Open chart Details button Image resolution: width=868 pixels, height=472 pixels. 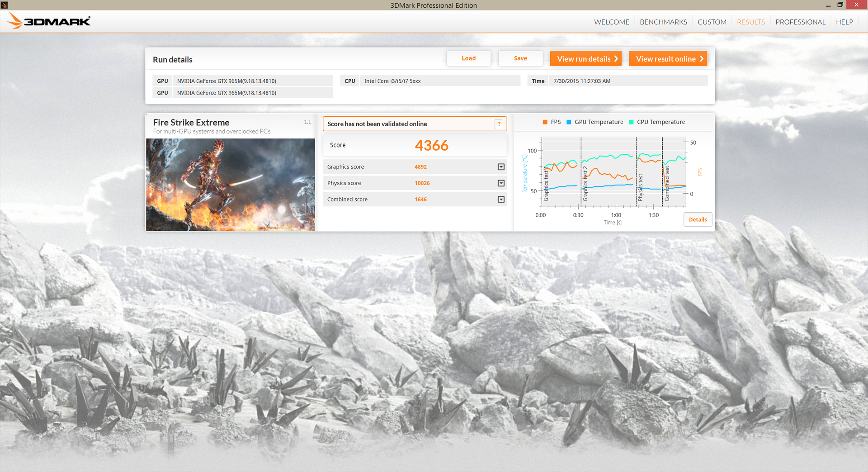(x=698, y=219)
